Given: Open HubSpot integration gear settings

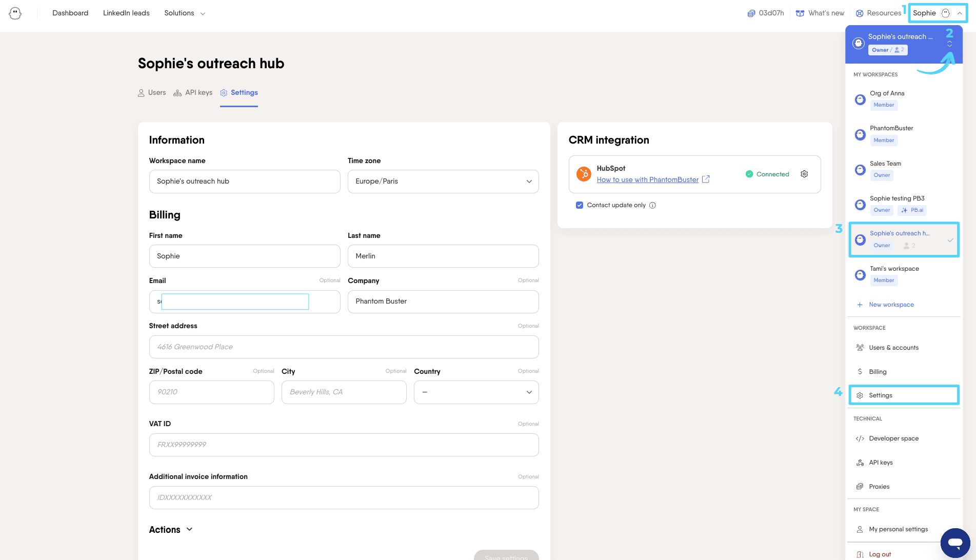Looking at the screenshot, I should [x=804, y=174].
